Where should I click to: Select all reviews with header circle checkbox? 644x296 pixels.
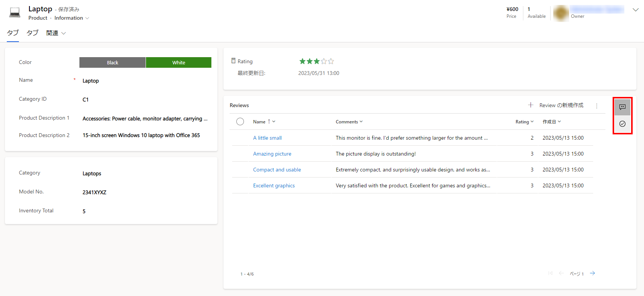240,122
